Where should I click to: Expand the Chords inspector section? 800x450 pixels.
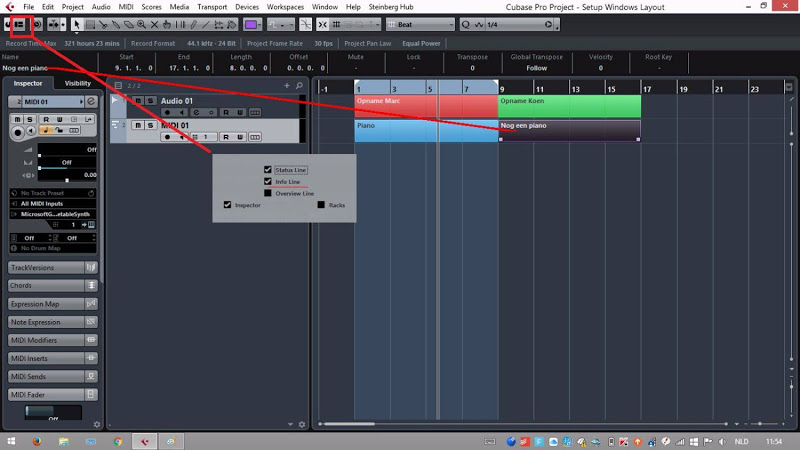[x=53, y=286]
